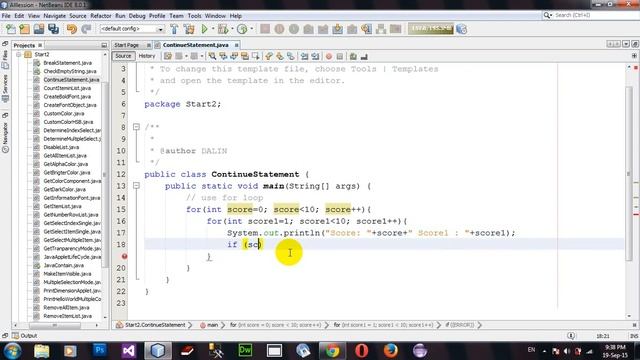This screenshot has width=640, height=360.
Task: Open the Run Project dropdown arrow
Action: point(213,29)
